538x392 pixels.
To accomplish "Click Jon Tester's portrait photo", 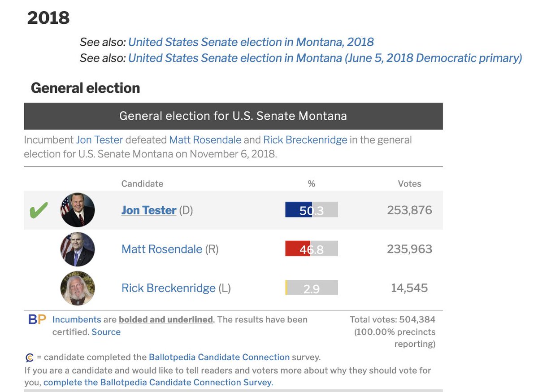I will [78, 210].
